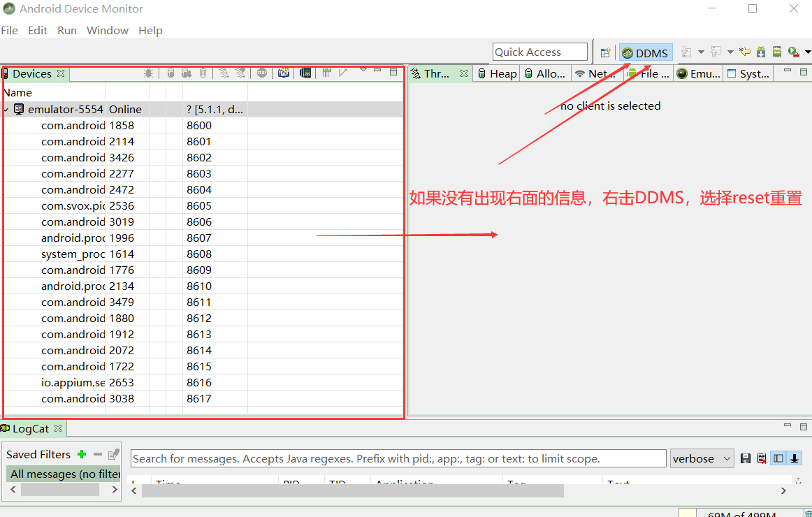Select the io.appium.settings process row
Screen dimensions: 812x517
(x=203, y=382)
